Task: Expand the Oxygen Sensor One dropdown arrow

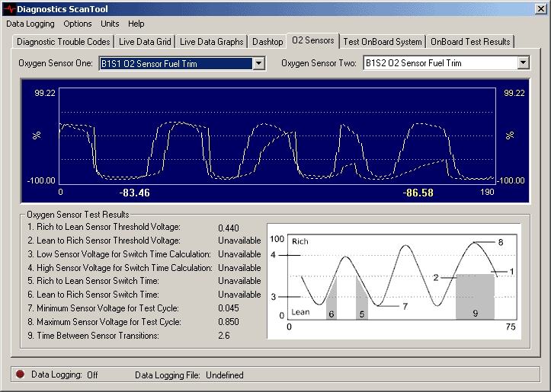Action: (x=258, y=63)
